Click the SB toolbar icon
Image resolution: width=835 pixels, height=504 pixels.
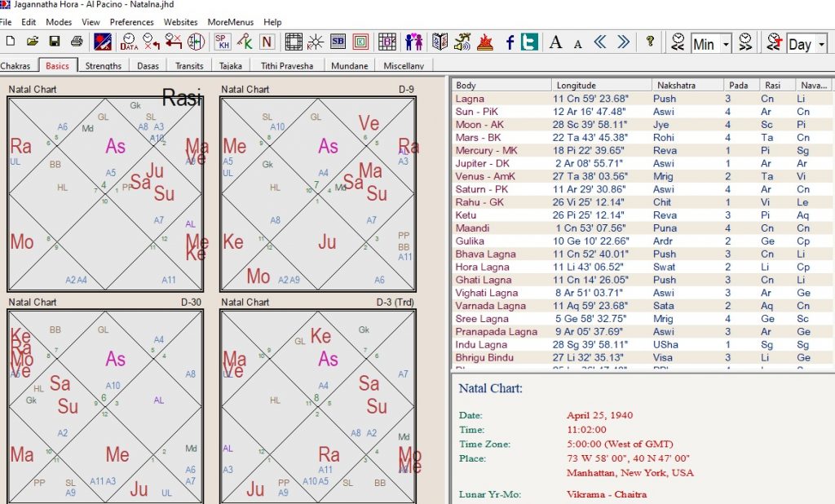[338, 42]
